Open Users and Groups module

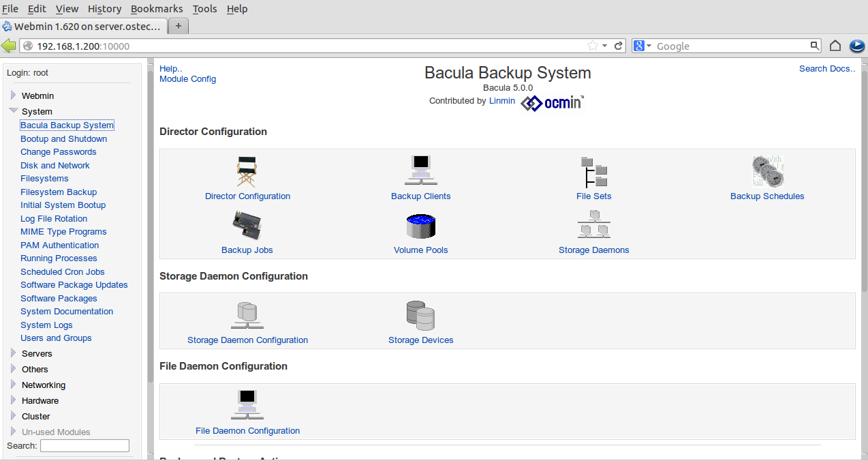pyautogui.click(x=56, y=338)
